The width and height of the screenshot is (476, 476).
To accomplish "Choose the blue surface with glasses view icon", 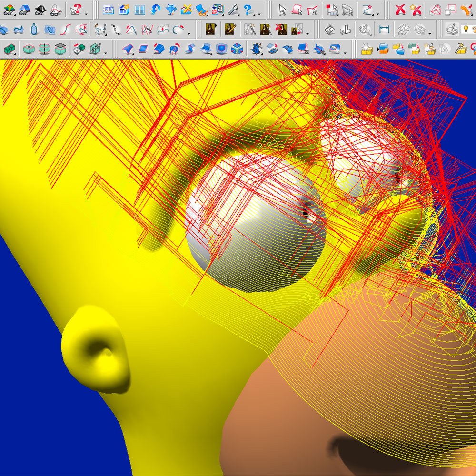I will 25,10.
